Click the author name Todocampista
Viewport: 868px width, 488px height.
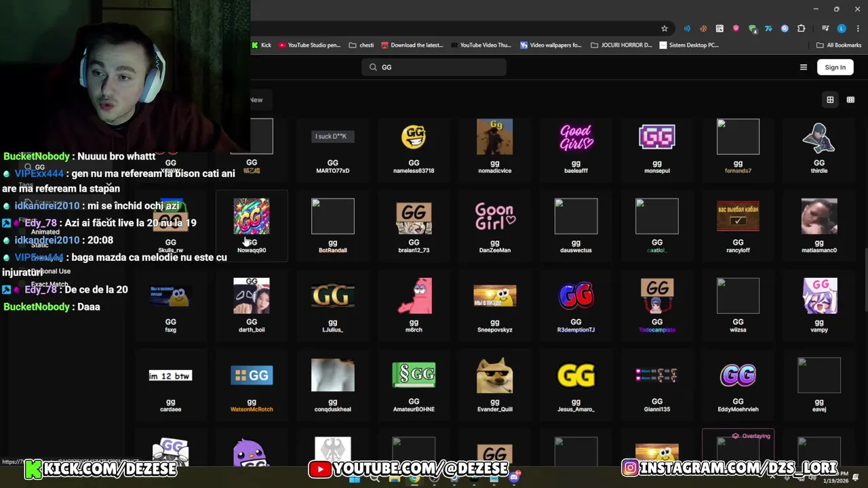[656, 330]
